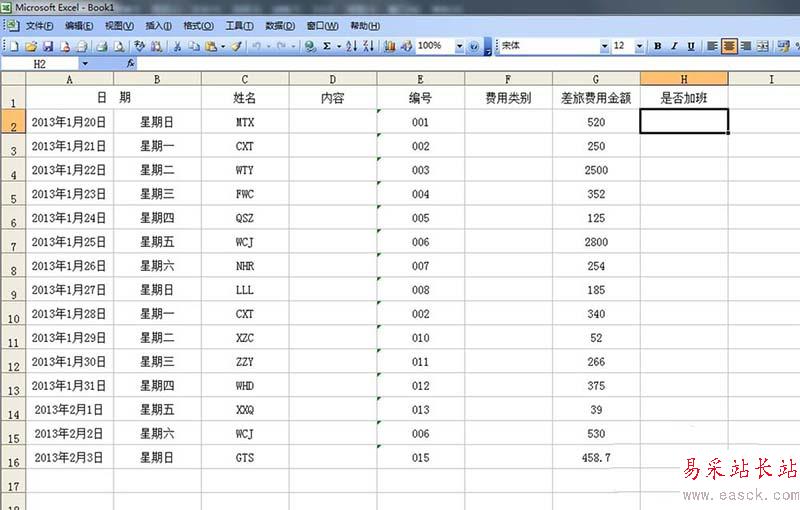Toggle Merge and Center
Image resolution: width=800 pixels, height=510 pixels.
[x=763, y=46]
